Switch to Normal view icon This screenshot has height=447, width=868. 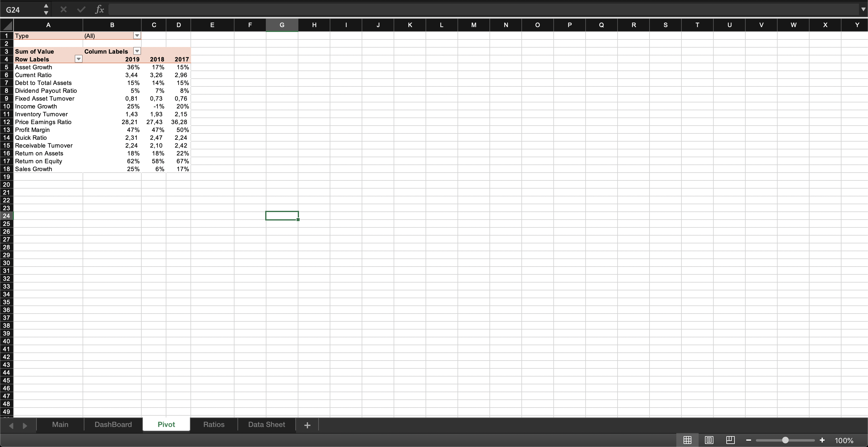click(x=687, y=440)
